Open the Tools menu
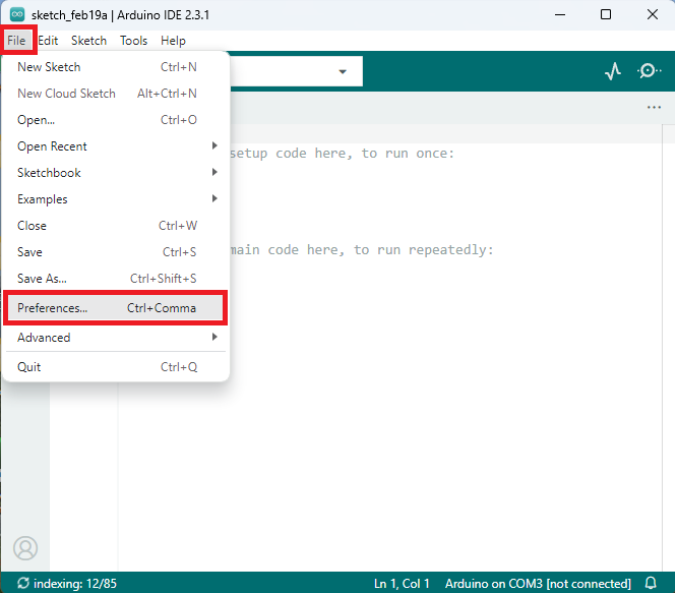This screenshot has width=675, height=593. (x=133, y=41)
